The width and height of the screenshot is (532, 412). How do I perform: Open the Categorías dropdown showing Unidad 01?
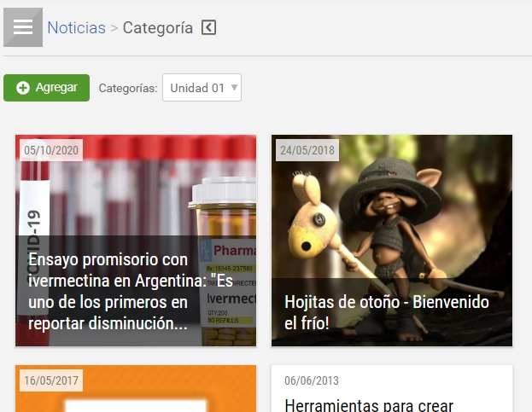coord(202,87)
